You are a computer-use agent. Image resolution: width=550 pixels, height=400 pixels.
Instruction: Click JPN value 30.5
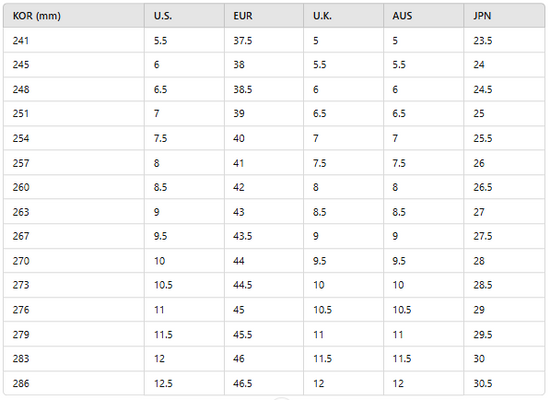504,383
